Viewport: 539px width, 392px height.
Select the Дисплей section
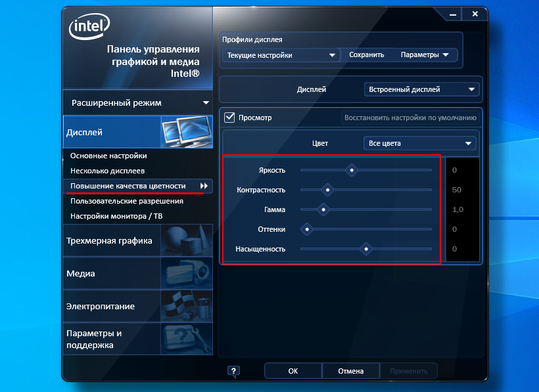click(138, 132)
